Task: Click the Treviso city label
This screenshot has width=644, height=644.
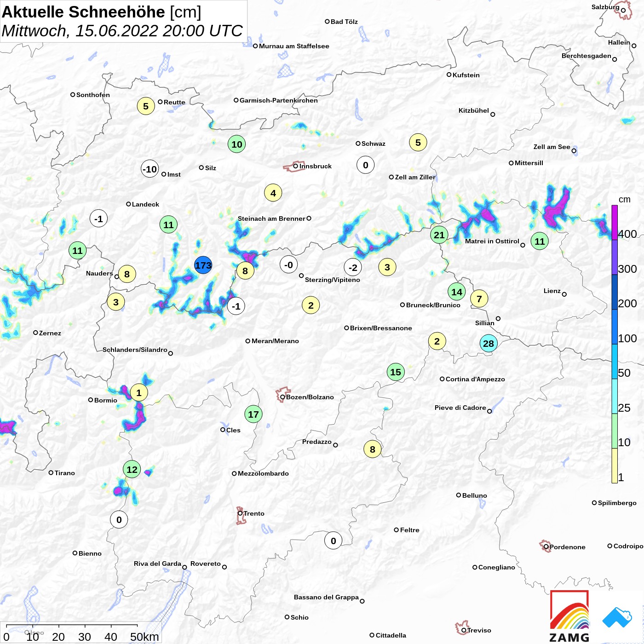Action: point(479,630)
